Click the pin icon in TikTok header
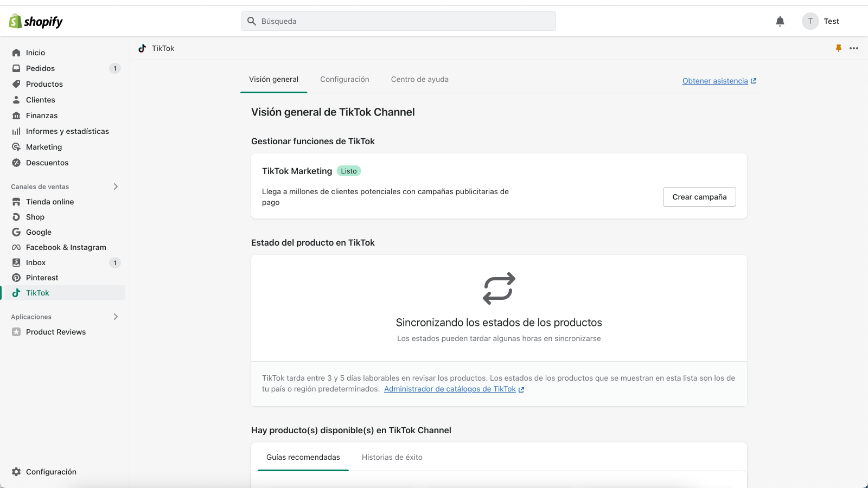This screenshot has height=488, width=868. click(x=839, y=48)
